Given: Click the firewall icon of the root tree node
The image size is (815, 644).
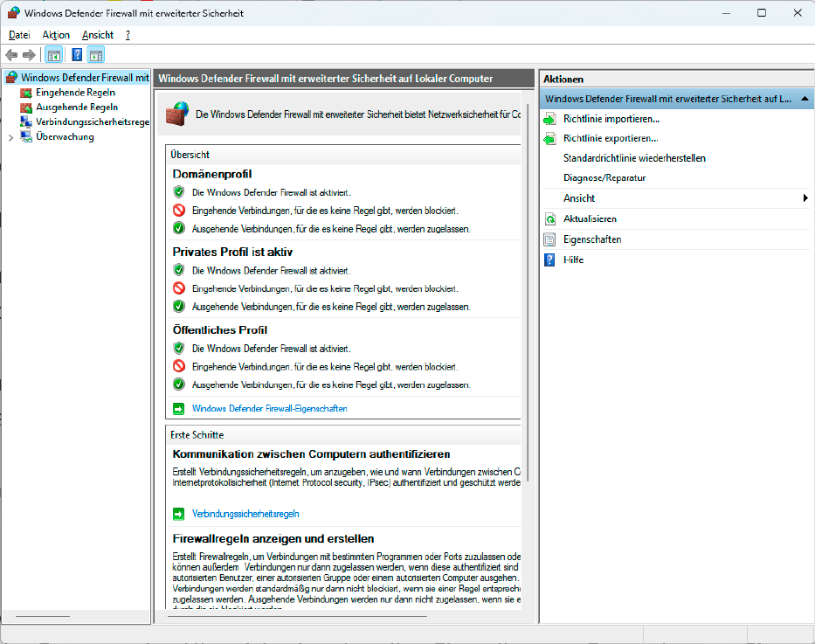Looking at the screenshot, I should point(11,78).
